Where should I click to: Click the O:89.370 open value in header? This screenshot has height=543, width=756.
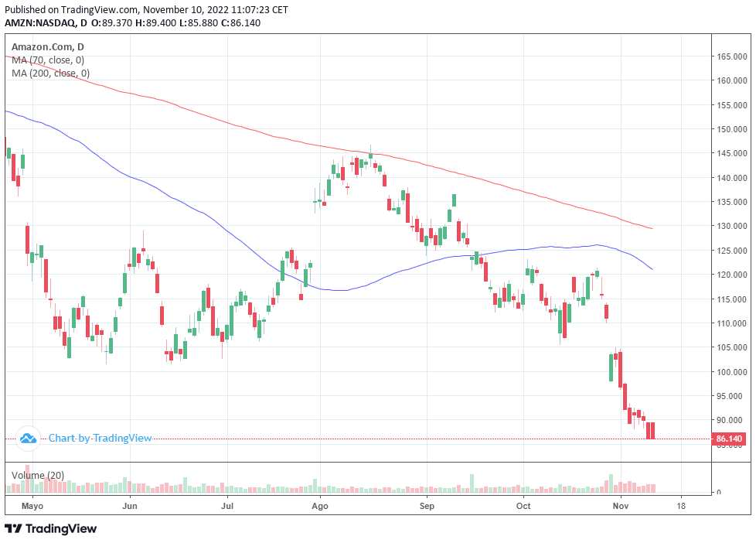(111, 23)
